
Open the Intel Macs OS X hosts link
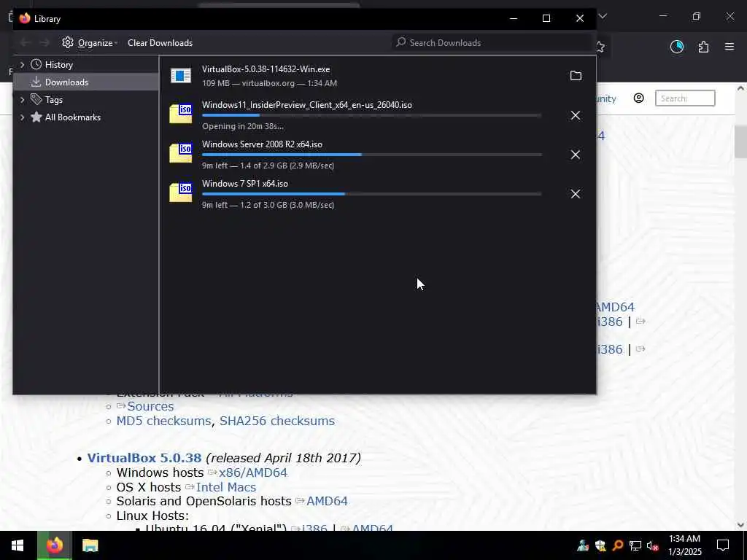[x=226, y=487]
